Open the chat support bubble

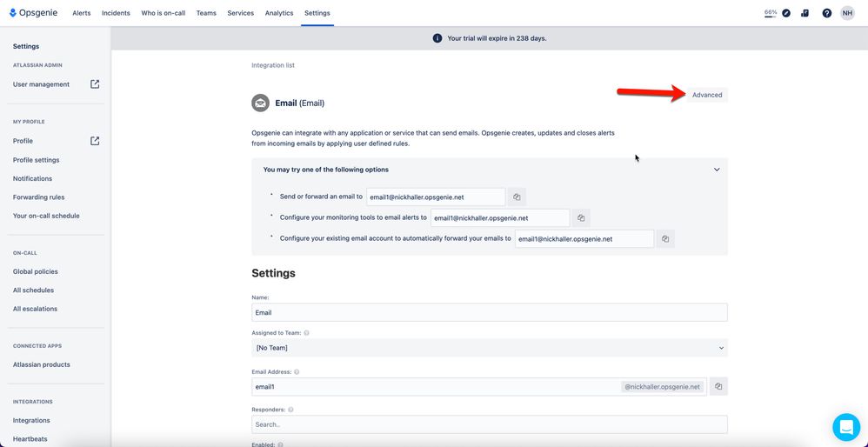pyautogui.click(x=846, y=427)
